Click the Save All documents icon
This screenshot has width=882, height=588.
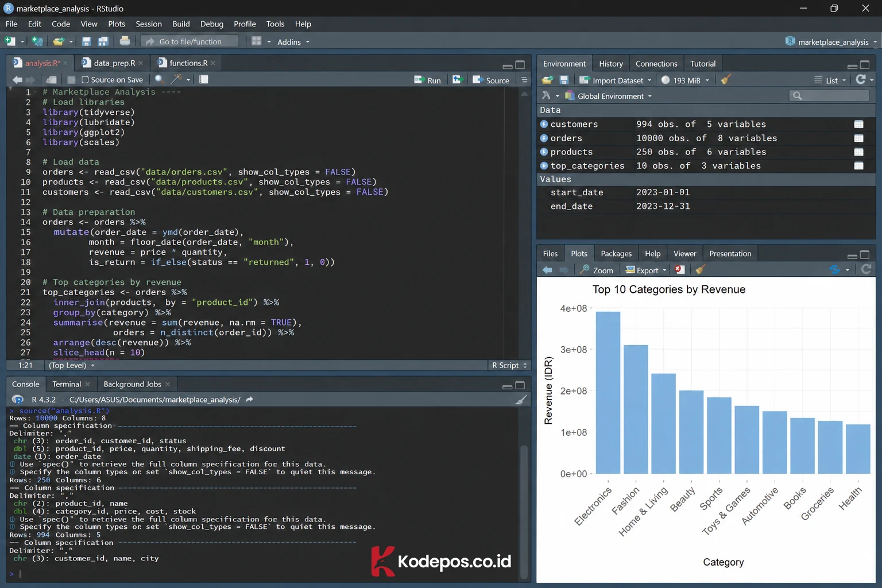[103, 41]
